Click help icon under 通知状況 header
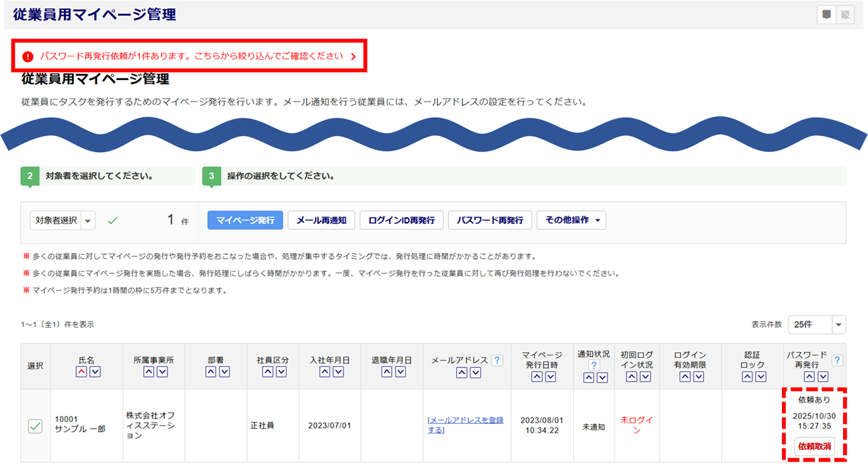The height and width of the screenshot is (467, 868). click(x=593, y=365)
